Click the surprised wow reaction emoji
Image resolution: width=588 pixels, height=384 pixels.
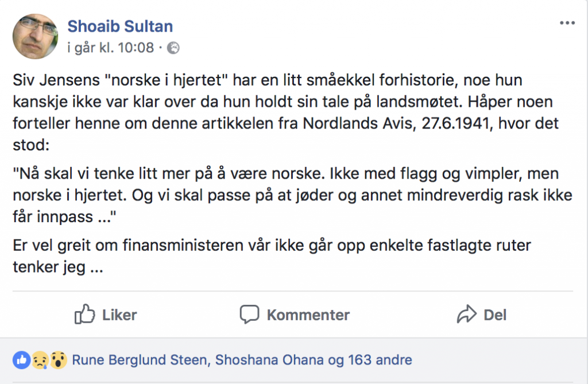pos(56,360)
